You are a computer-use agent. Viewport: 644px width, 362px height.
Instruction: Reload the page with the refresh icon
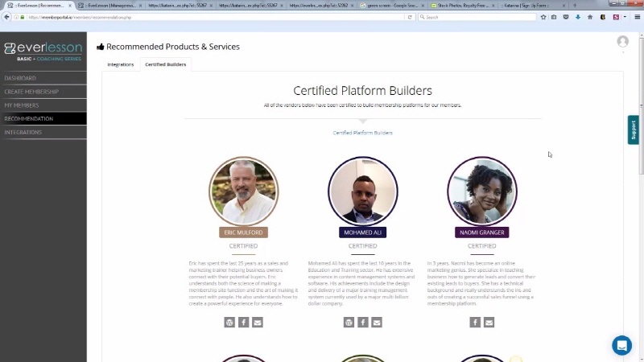[410, 17]
